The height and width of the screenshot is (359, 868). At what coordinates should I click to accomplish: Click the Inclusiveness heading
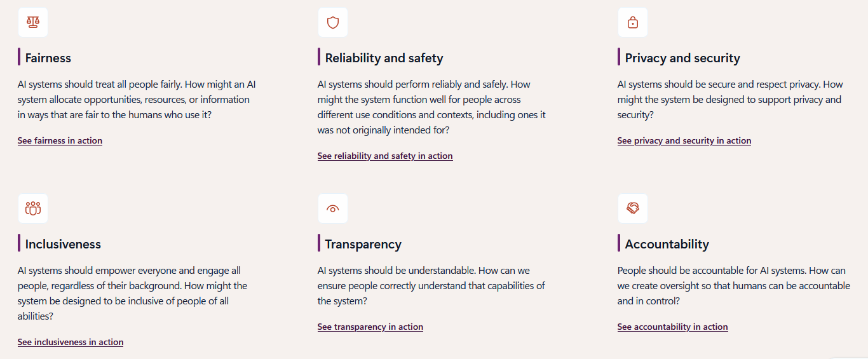pos(63,244)
